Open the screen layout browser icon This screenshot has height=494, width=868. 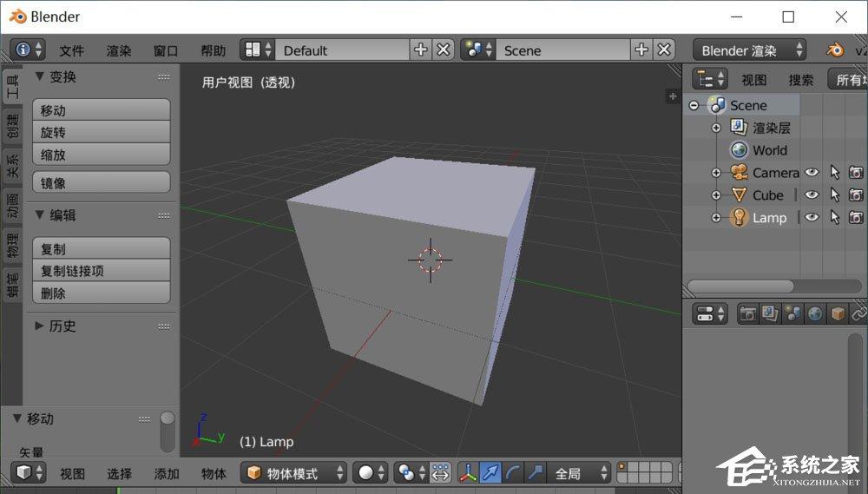pyautogui.click(x=258, y=49)
